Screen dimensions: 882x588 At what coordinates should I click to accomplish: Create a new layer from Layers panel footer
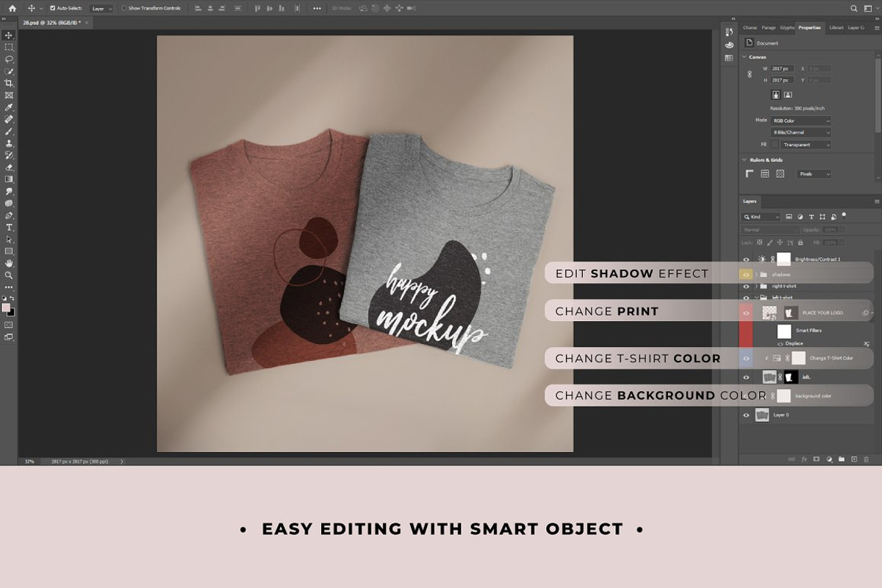click(854, 459)
